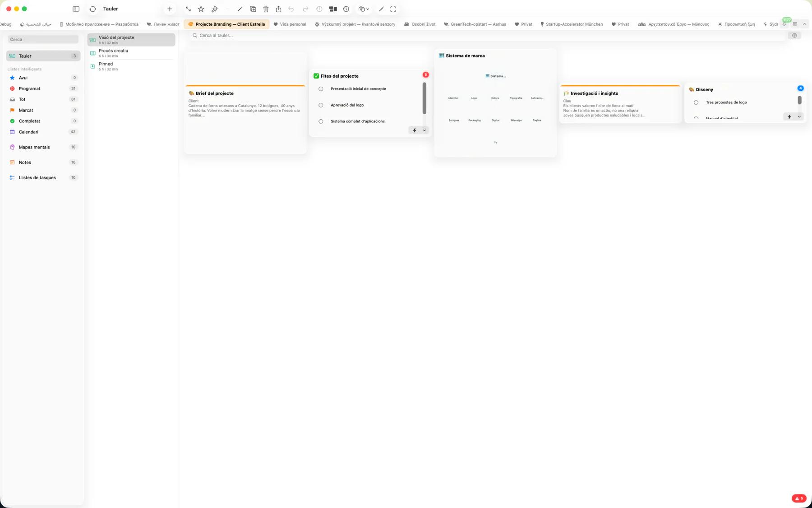Select the Visió del projecte board
Viewport: 812px width, 508px height.
(x=131, y=40)
